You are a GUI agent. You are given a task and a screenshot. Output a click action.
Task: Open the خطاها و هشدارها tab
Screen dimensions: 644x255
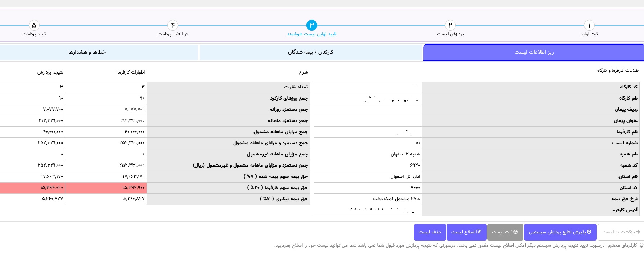tap(87, 52)
